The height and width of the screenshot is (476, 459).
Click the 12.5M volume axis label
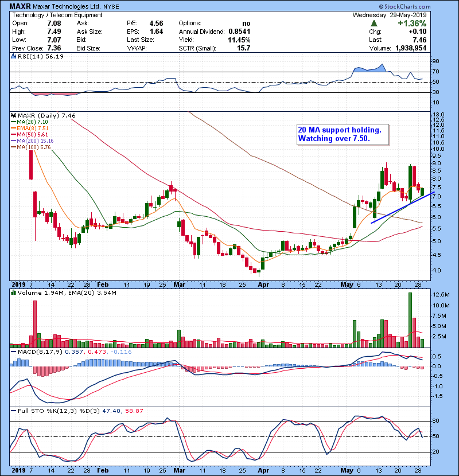coord(441,294)
